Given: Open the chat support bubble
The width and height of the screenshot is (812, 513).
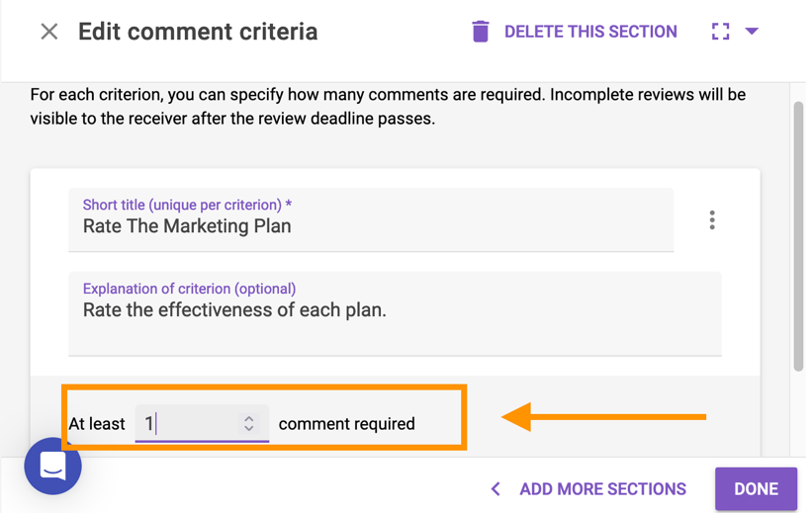Looking at the screenshot, I should coord(53,466).
